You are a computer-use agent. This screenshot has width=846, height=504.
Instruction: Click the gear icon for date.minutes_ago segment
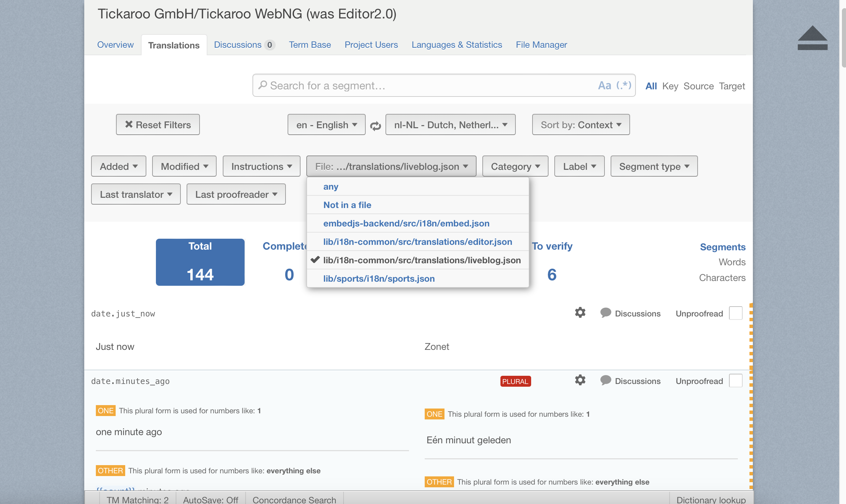tap(580, 380)
